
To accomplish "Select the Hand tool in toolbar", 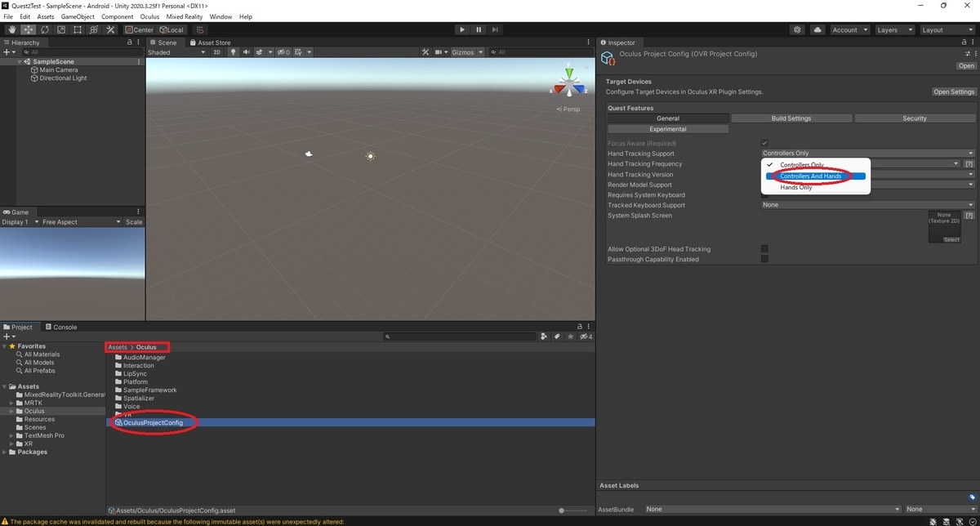I will click(x=11, y=29).
